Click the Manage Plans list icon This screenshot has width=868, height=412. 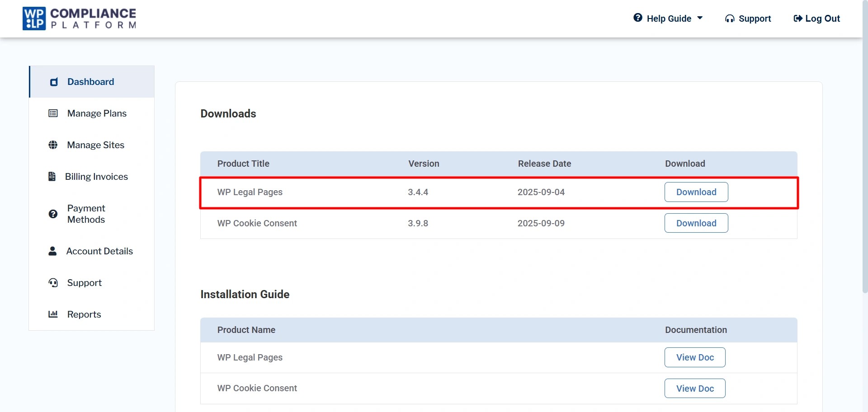tap(53, 113)
